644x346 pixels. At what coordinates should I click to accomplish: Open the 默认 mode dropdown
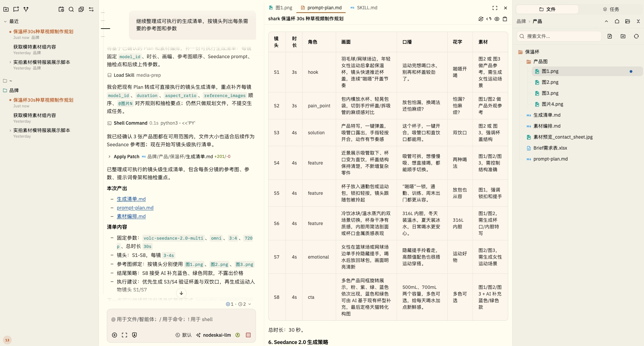pyautogui.click(x=183, y=335)
